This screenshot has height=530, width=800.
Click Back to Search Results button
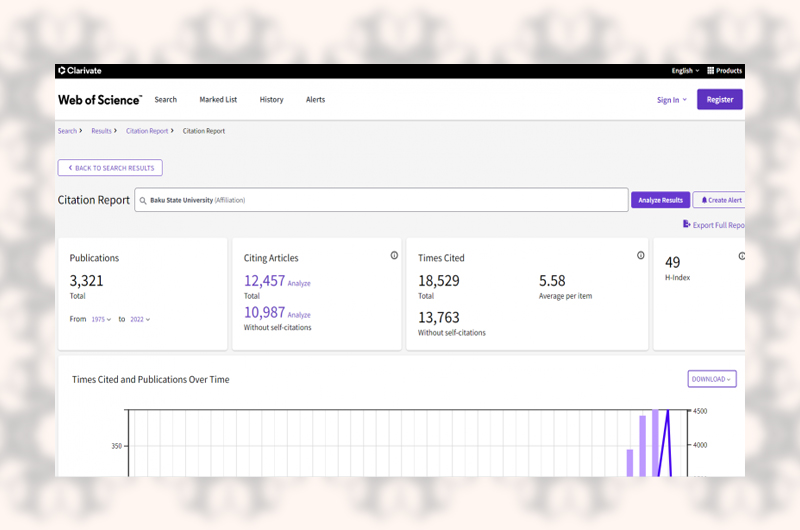[x=110, y=168]
